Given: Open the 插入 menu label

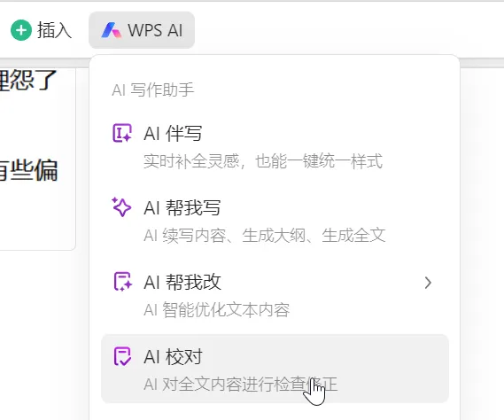Looking at the screenshot, I should [54, 30].
